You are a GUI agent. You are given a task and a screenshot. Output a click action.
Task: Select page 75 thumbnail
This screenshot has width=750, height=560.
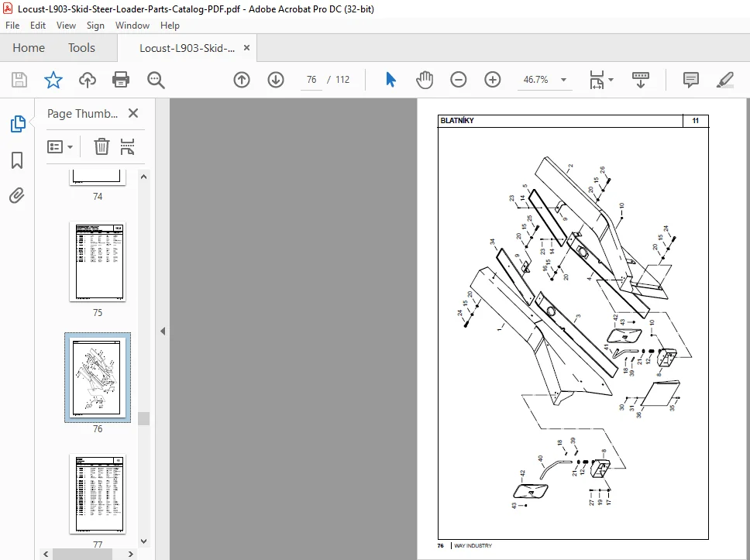pyautogui.click(x=98, y=262)
